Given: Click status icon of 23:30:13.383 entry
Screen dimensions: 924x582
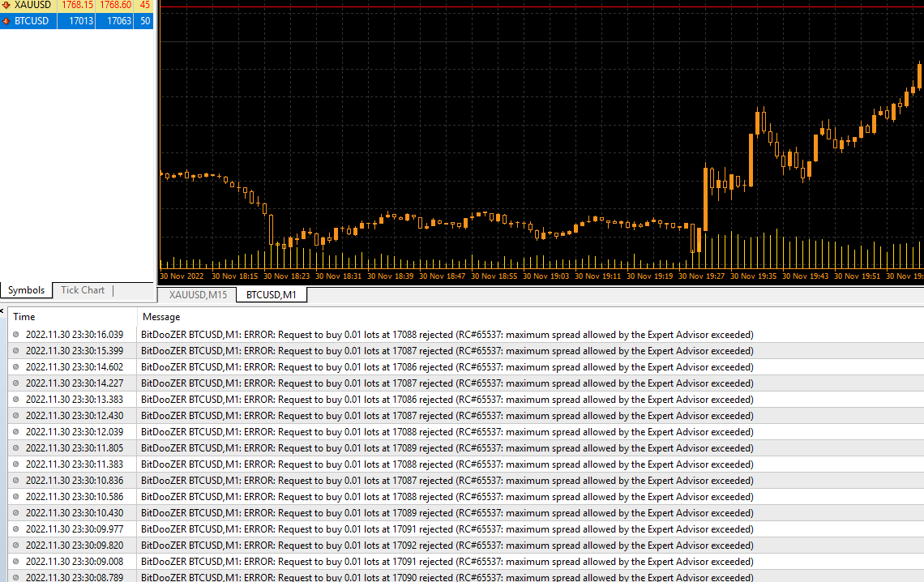Looking at the screenshot, I should 16,400.
